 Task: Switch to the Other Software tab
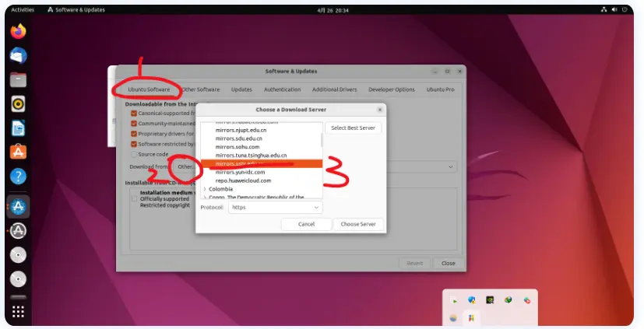[x=201, y=89]
